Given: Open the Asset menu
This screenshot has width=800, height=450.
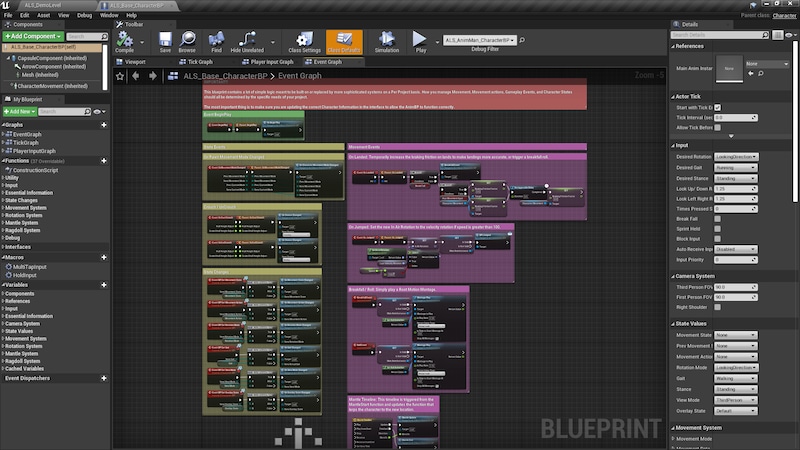Looking at the screenshot, I should (43, 15).
